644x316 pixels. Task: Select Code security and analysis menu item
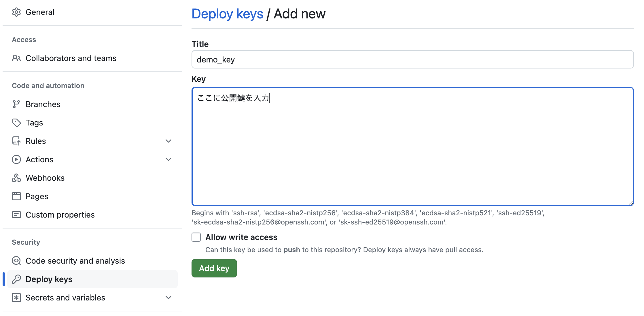75,261
